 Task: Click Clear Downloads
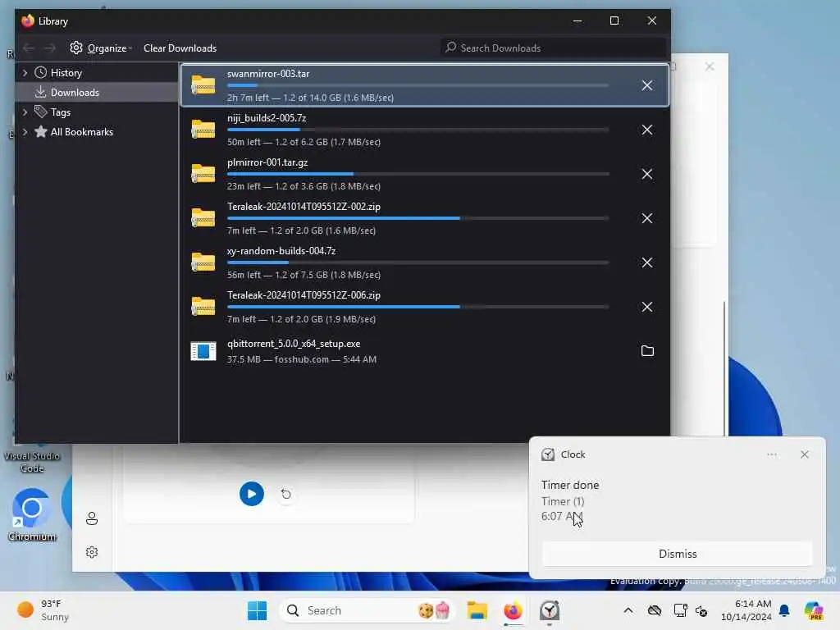(180, 48)
